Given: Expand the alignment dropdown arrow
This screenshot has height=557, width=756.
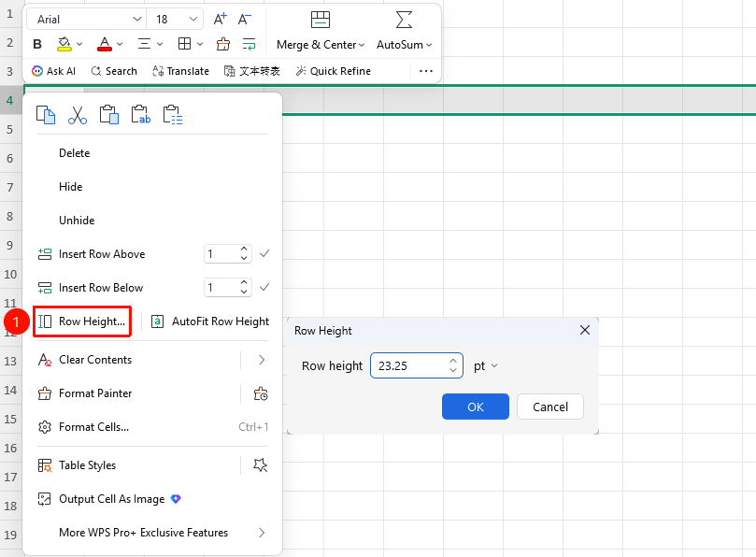Looking at the screenshot, I should tap(160, 44).
